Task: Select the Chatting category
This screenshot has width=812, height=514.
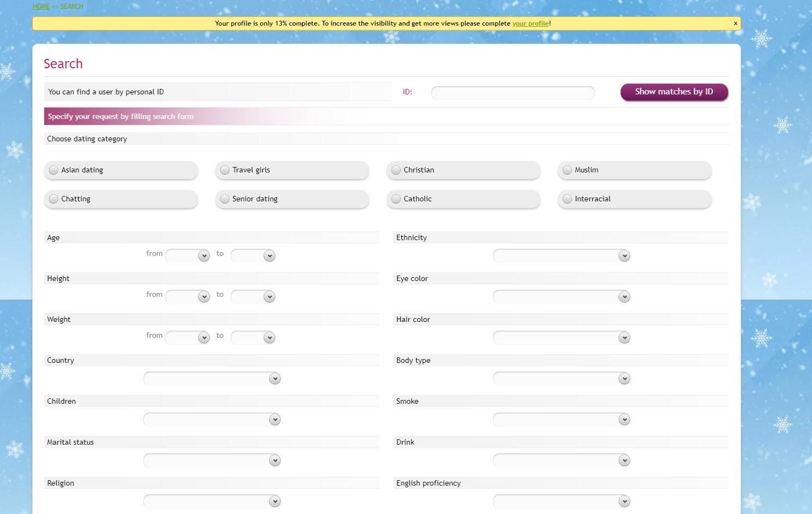Action: [121, 199]
